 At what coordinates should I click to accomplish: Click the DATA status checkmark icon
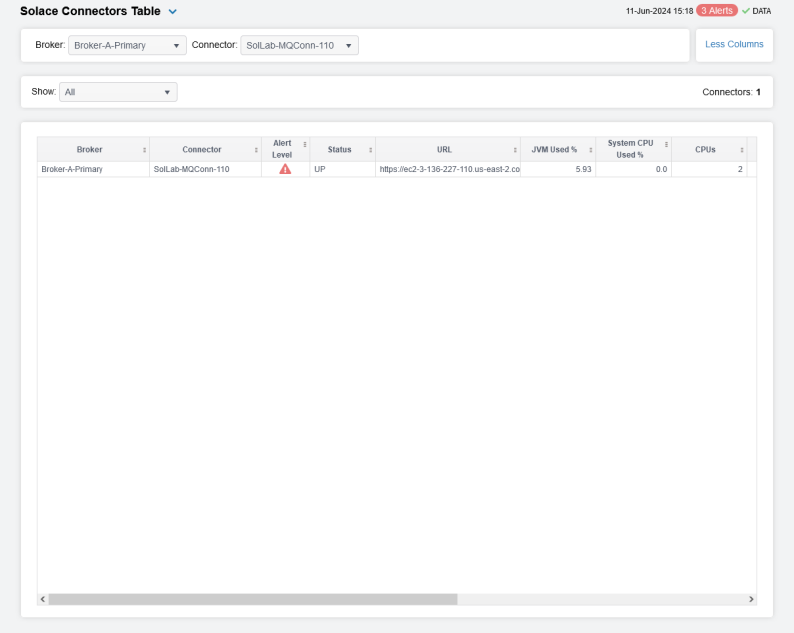[x=746, y=11]
